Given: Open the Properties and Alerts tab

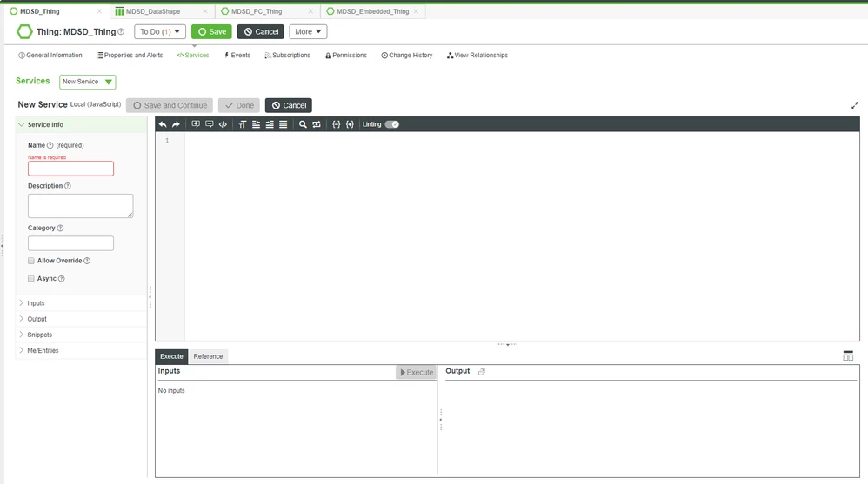Looking at the screenshot, I should pyautogui.click(x=130, y=56).
